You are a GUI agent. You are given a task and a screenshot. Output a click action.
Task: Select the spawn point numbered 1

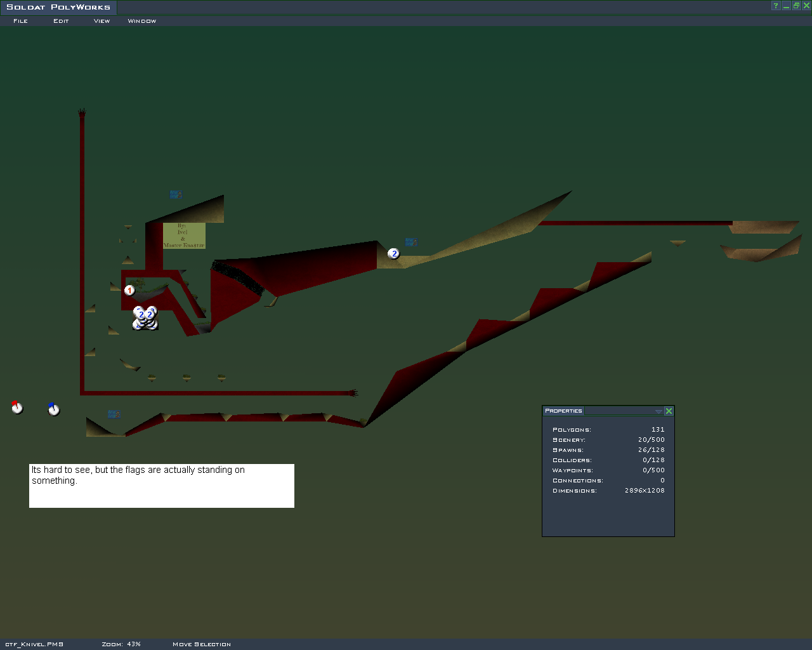pos(129,290)
